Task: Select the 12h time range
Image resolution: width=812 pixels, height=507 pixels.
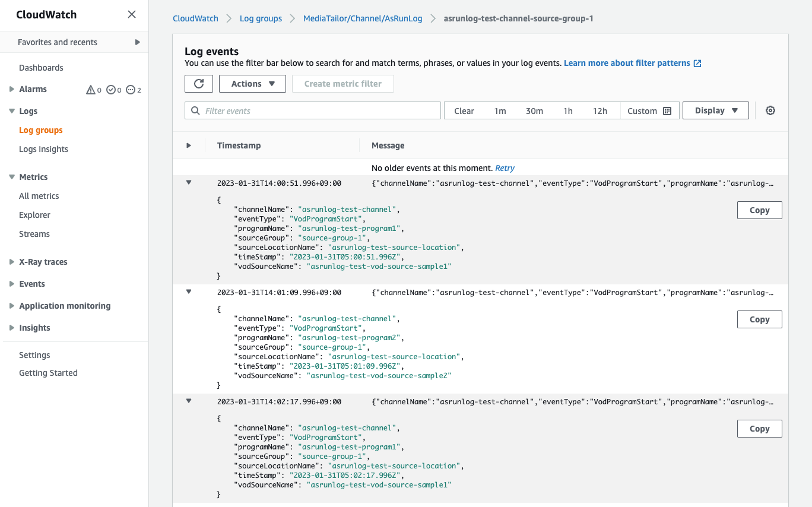Action: click(x=600, y=111)
